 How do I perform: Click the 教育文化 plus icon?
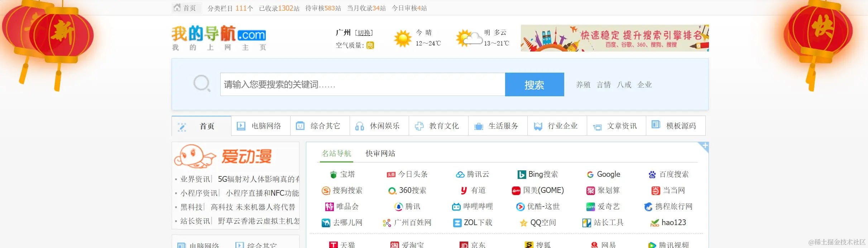click(x=419, y=126)
